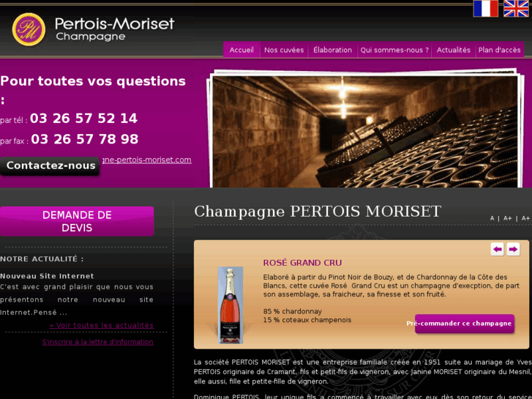Show previous champagne with left arrow
The height and width of the screenshot is (399, 532).
tap(498, 249)
